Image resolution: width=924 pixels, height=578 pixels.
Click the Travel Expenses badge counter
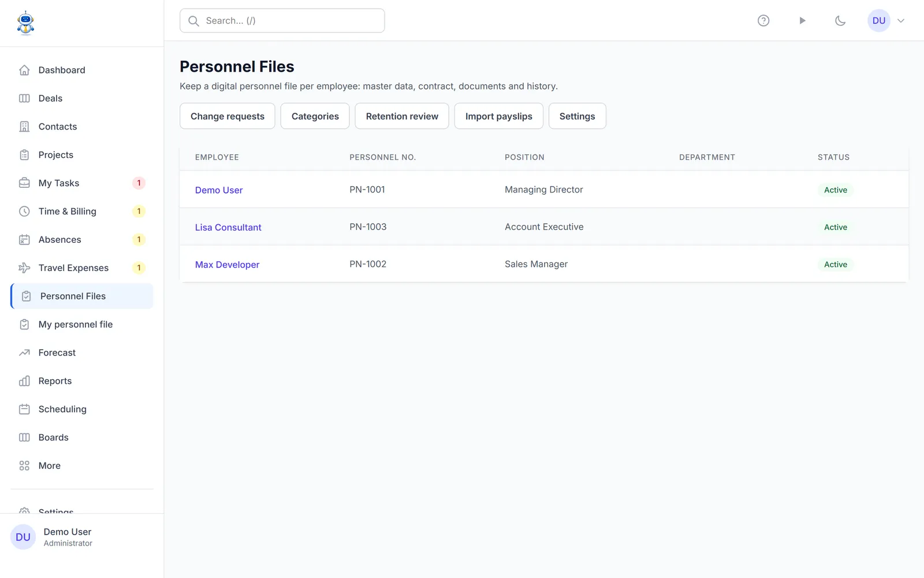(x=139, y=268)
